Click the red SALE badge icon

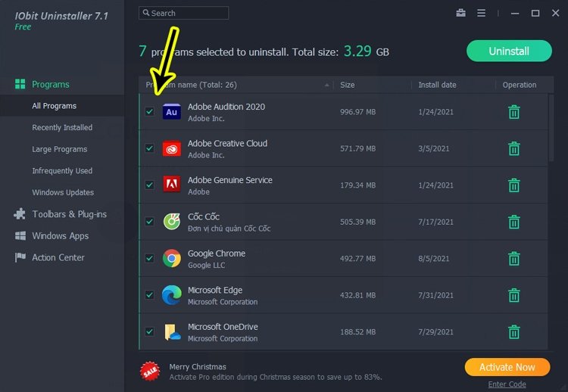(x=150, y=371)
